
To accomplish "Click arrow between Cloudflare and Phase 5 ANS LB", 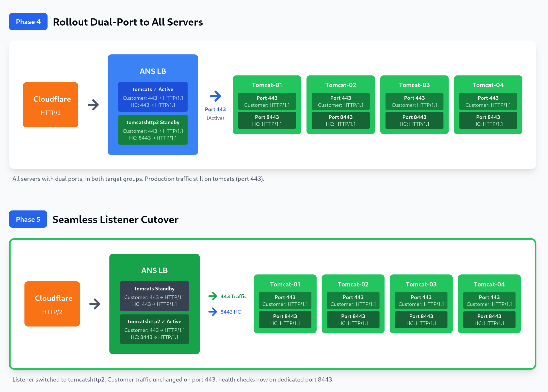I will click(x=95, y=304).
